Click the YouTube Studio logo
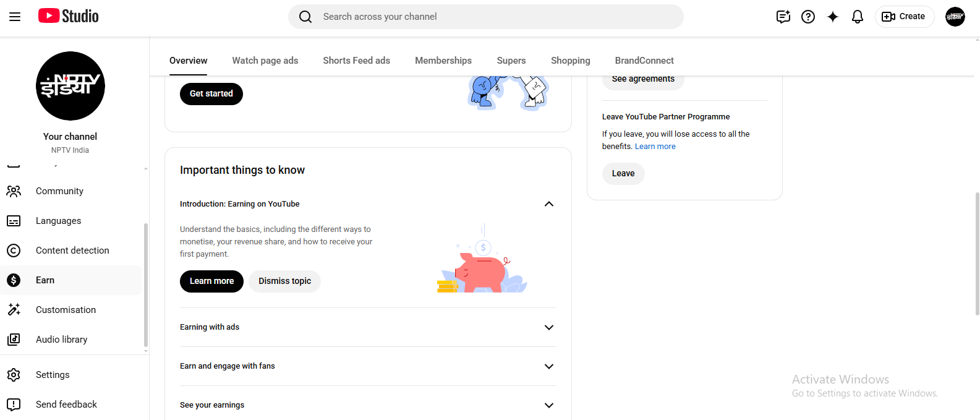Image resolution: width=980 pixels, height=420 pixels. [x=69, y=16]
